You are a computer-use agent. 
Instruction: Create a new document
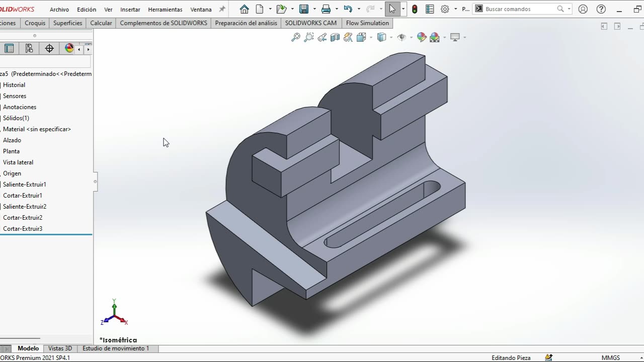tap(260, 9)
